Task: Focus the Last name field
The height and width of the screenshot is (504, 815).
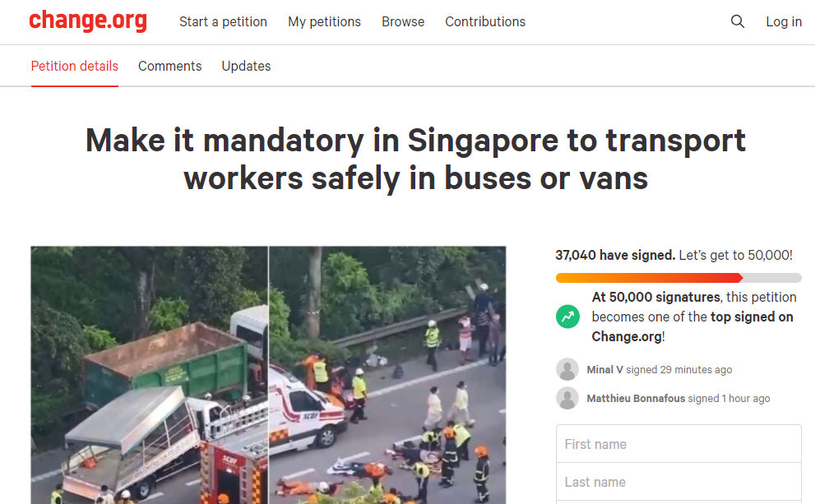Action: (678, 482)
